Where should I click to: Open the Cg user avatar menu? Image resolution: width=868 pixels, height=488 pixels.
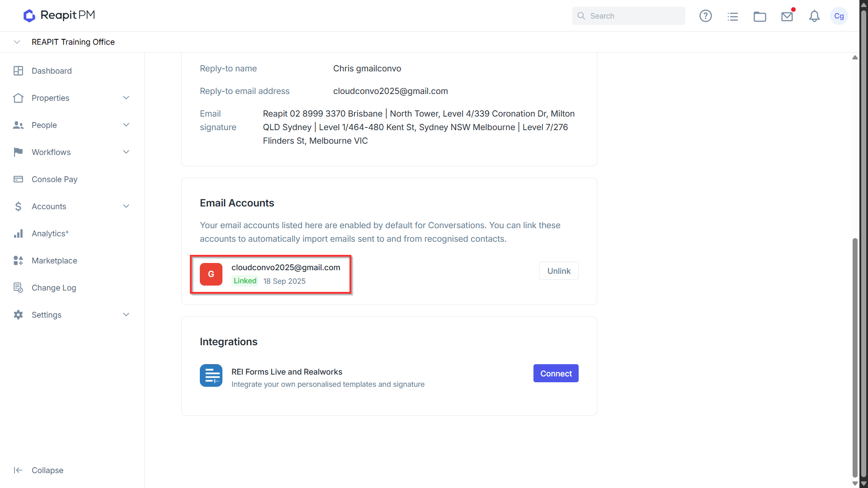pyautogui.click(x=839, y=16)
